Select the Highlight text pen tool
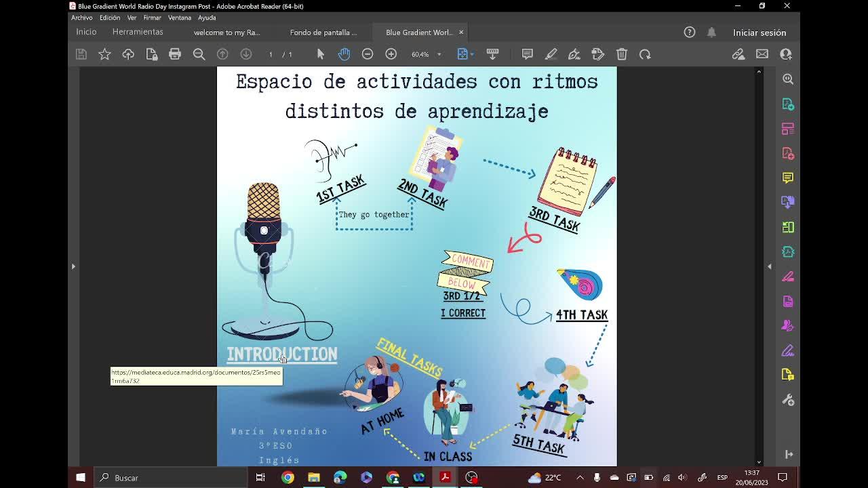 coord(551,54)
